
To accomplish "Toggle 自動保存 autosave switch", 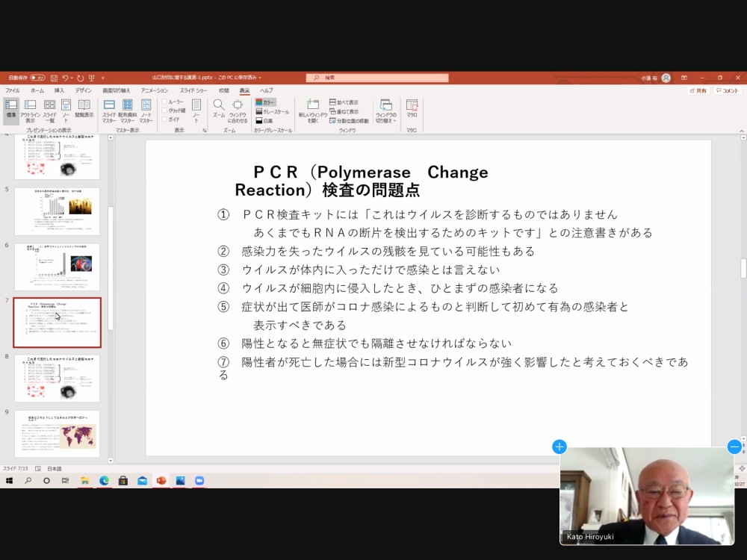I will [37, 78].
